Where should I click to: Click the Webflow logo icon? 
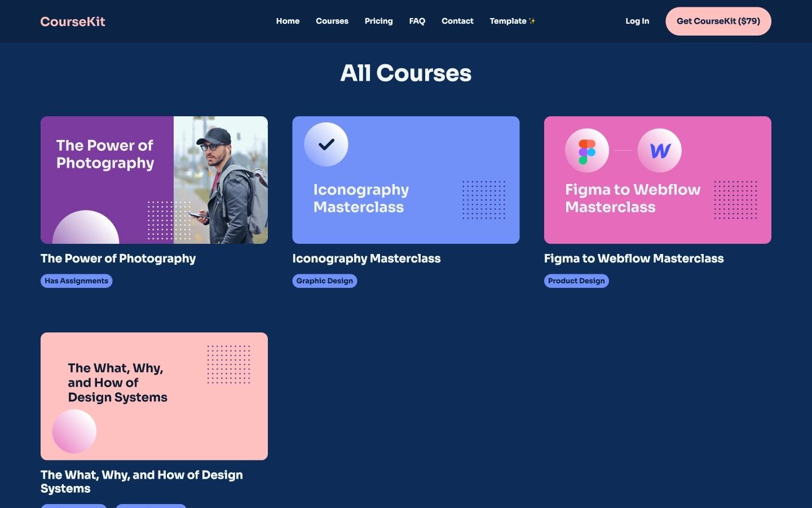659,150
